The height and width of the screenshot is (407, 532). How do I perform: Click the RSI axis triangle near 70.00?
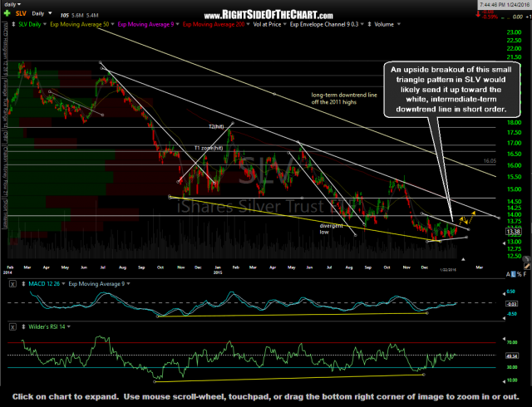tap(503, 339)
